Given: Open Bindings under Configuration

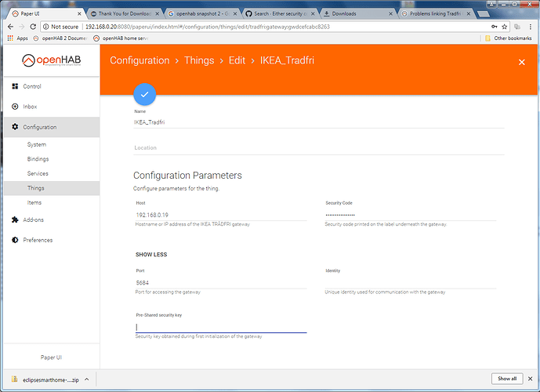Looking at the screenshot, I should pyautogui.click(x=38, y=159).
